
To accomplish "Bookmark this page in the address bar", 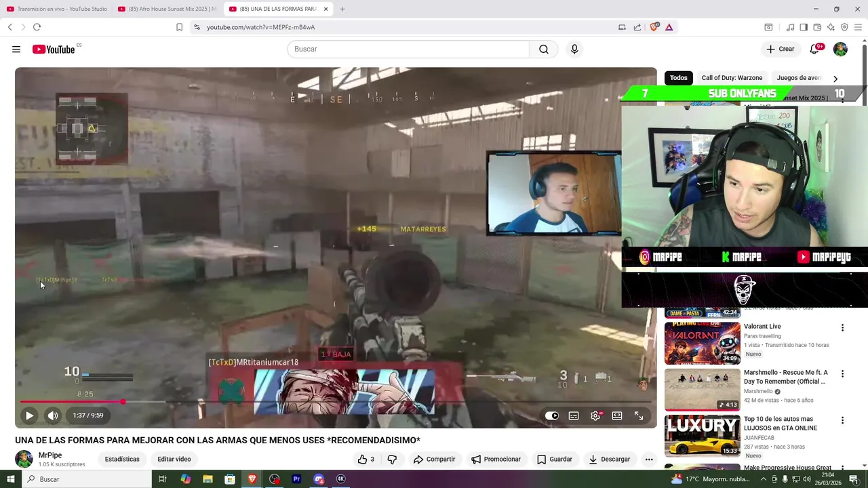I will tap(179, 27).
